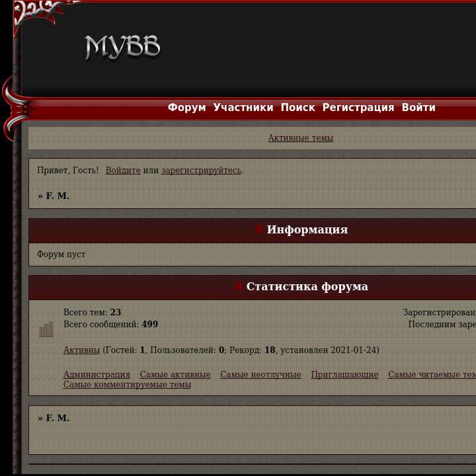This screenshot has height=476, width=476.
Task: Click the Всего сообщений: 499 text
Action: tap(110, 324)
